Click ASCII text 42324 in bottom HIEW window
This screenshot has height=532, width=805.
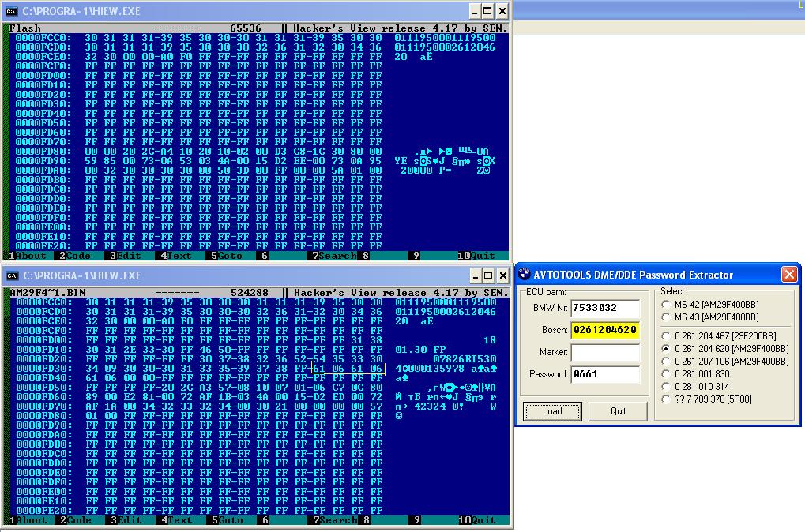click(431, 406)
